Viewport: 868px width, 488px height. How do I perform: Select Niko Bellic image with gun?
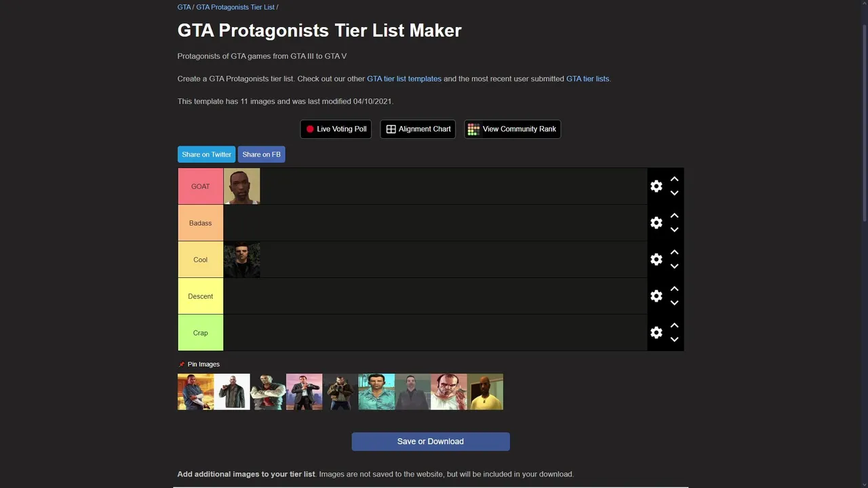tap(340, 392)
